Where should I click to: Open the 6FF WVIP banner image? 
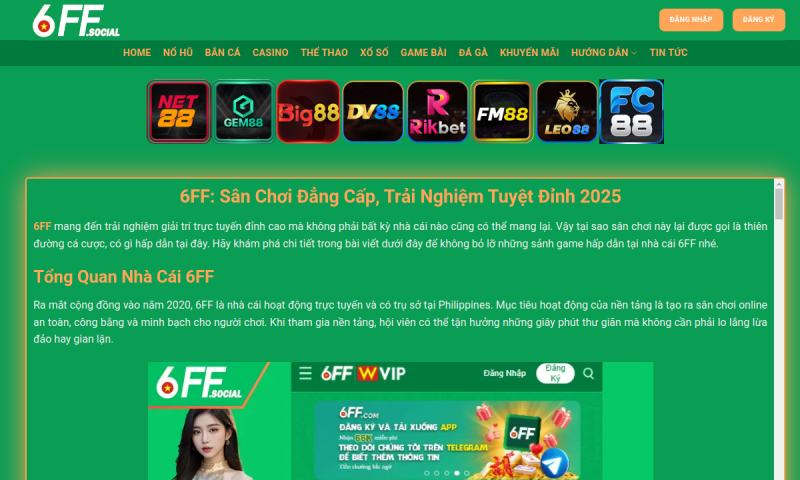[401, 421]
